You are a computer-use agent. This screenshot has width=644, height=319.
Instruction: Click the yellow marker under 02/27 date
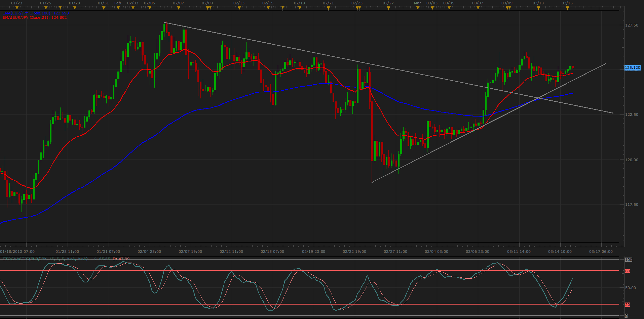pyautogui.click(x=388, y=8)
